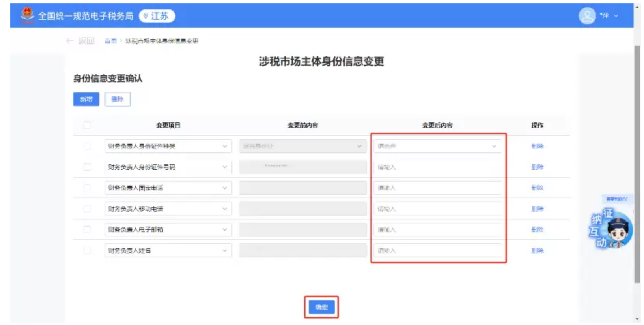Screen dimensions: 644x325
Task: Check the 财务负责人电子邮箱 row checkbox
Action: [x=87, y=229]
